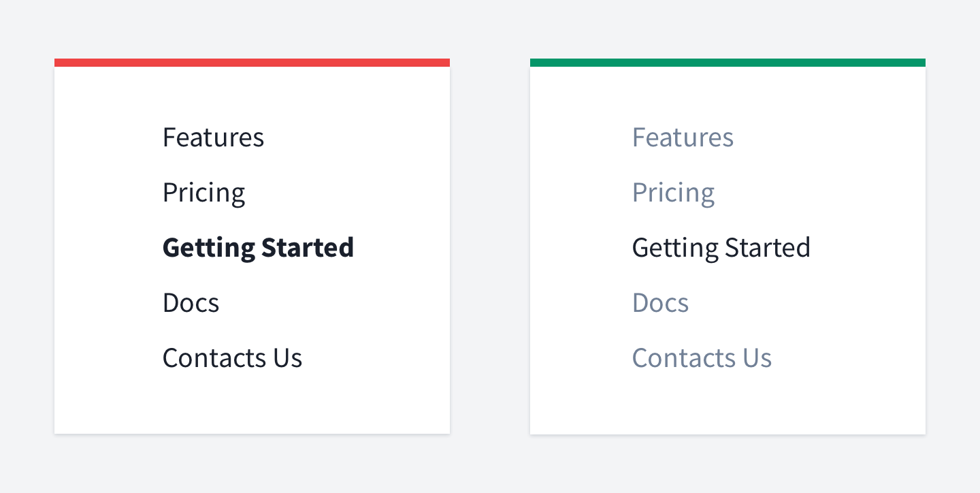Click the word "Contacts" in the red-topped card

click(x=214, y=358)
